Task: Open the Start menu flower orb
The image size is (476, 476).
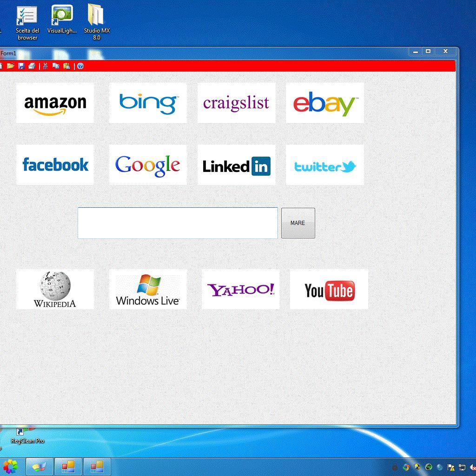Action: coord(10,467)
